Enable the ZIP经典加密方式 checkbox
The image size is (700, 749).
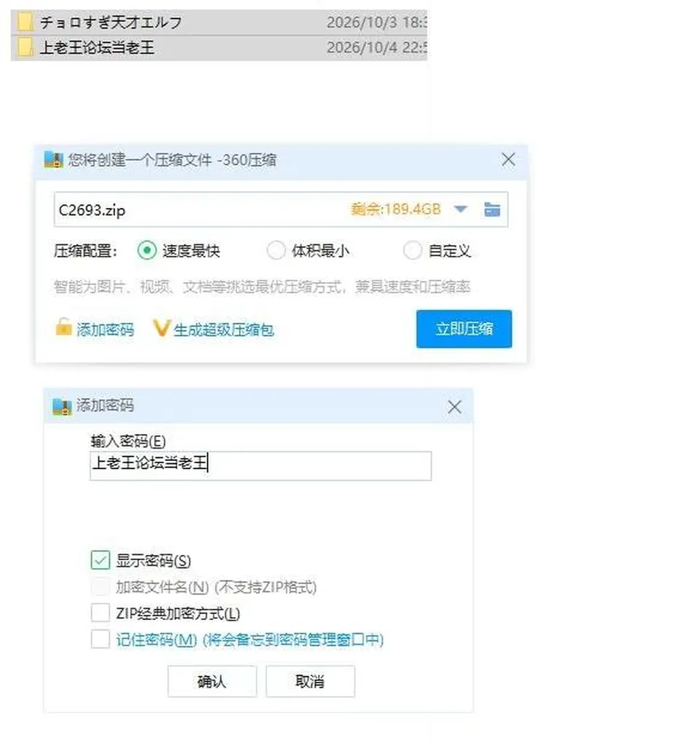click(101, 613)
